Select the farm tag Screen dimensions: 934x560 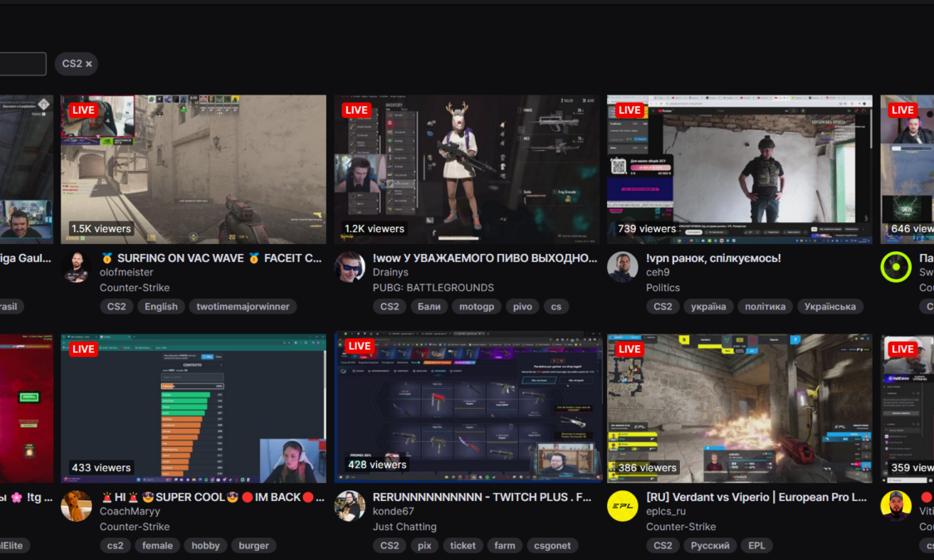(x=505, y=545)
